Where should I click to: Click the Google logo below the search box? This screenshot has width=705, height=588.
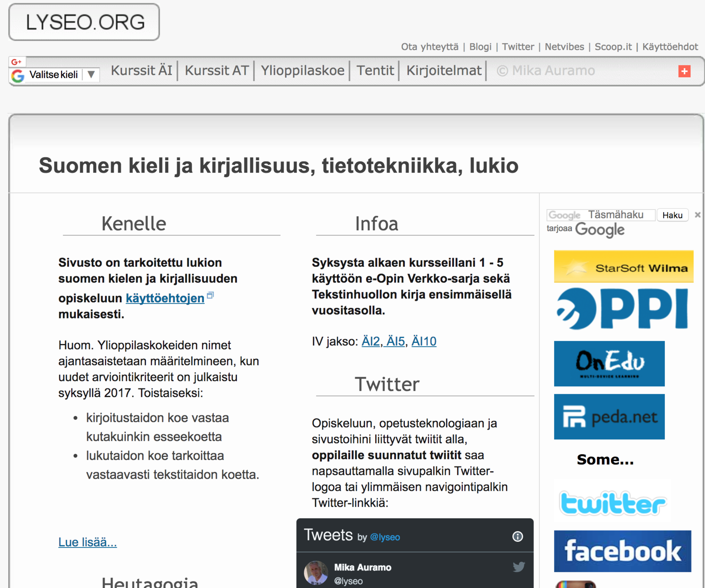pos(600,230)
